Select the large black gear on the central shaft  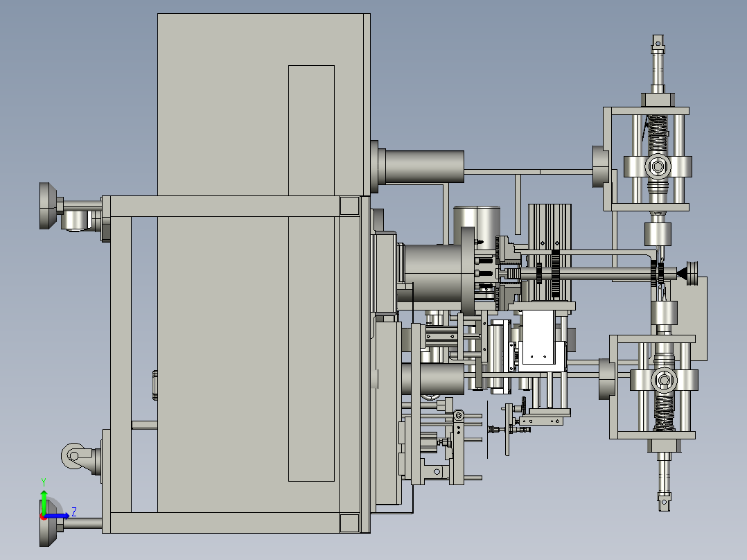pyautogui.click(x=556, y=274)
